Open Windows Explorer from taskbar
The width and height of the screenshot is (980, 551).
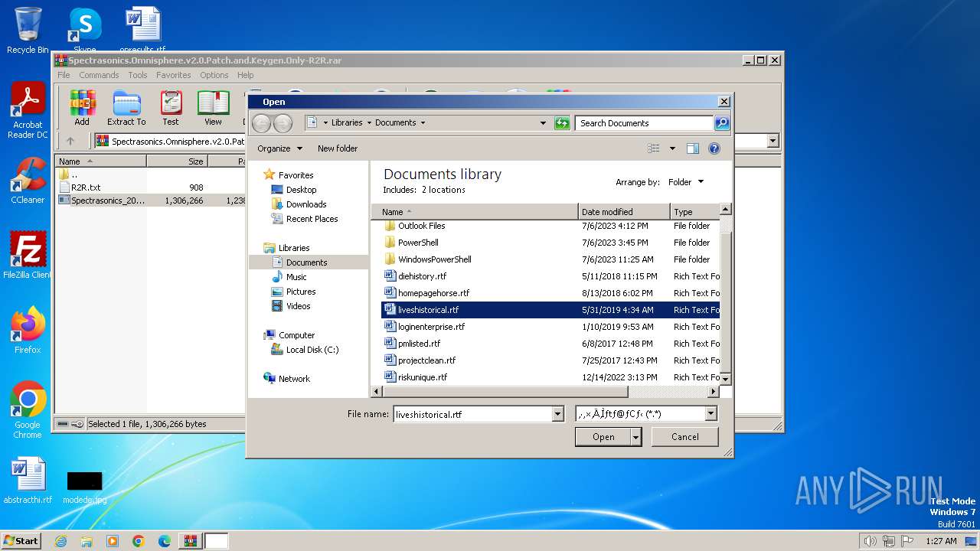click(x=87, y=541)
